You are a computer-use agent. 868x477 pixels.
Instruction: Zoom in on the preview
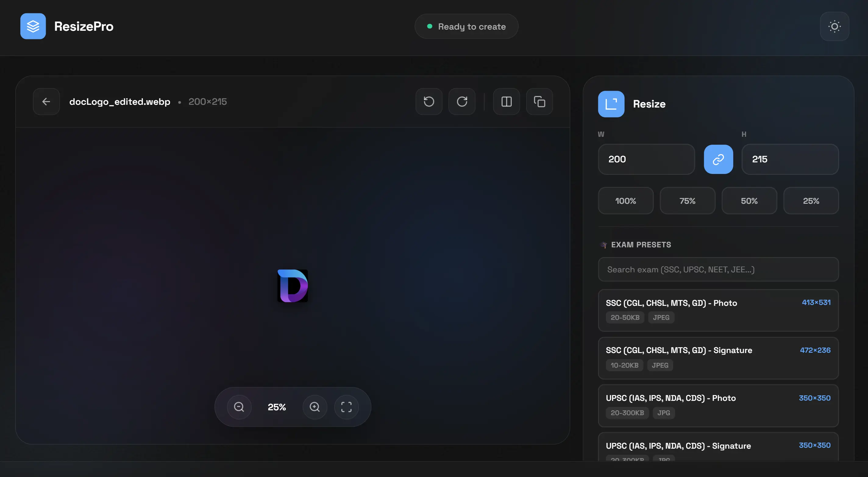[x=315, y=407]
